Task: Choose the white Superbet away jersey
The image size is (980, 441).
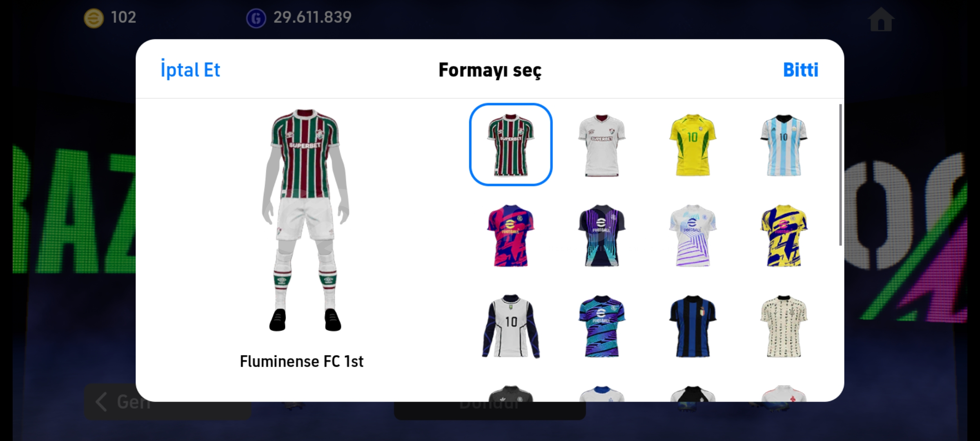Action: point(601,145)
